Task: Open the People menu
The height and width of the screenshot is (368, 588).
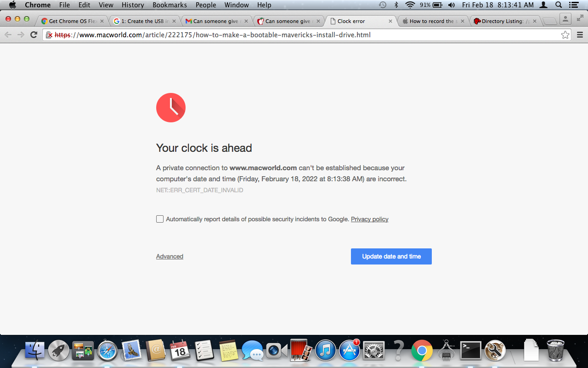Action: pos(206,5)
